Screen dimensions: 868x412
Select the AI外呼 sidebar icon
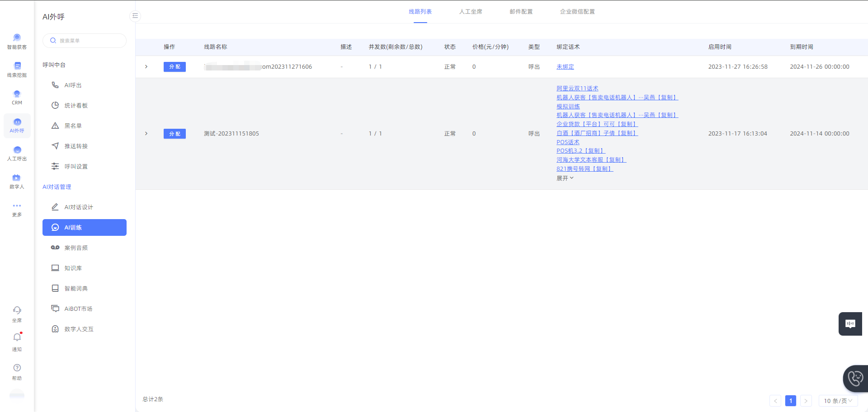pyautogui.click(x=17, y=126)
